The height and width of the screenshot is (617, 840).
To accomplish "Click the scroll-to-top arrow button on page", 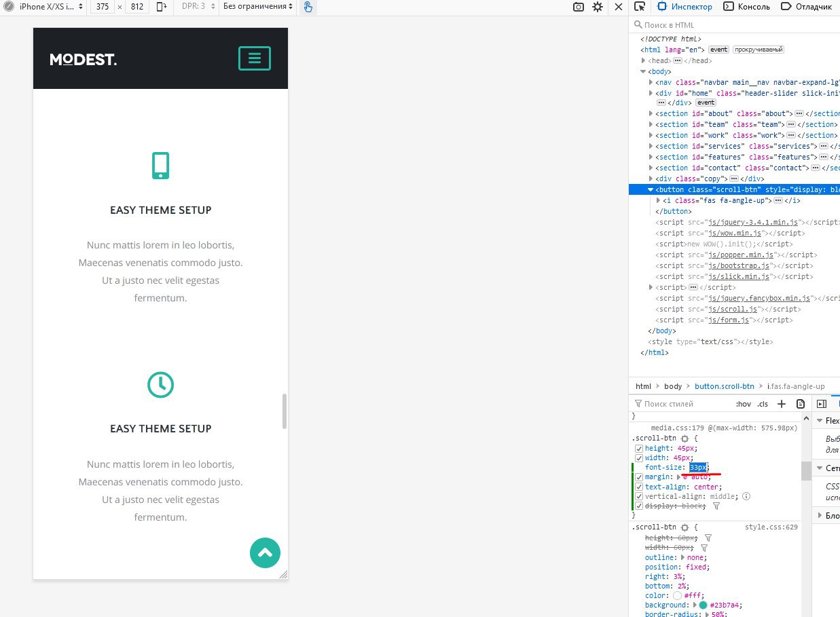I will coord(265,553).
